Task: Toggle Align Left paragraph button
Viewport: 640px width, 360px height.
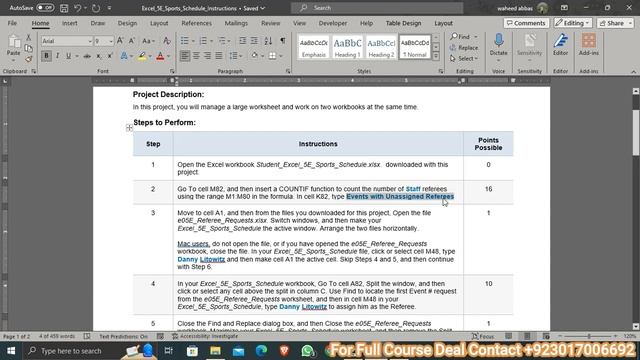Action: point(185,56)
